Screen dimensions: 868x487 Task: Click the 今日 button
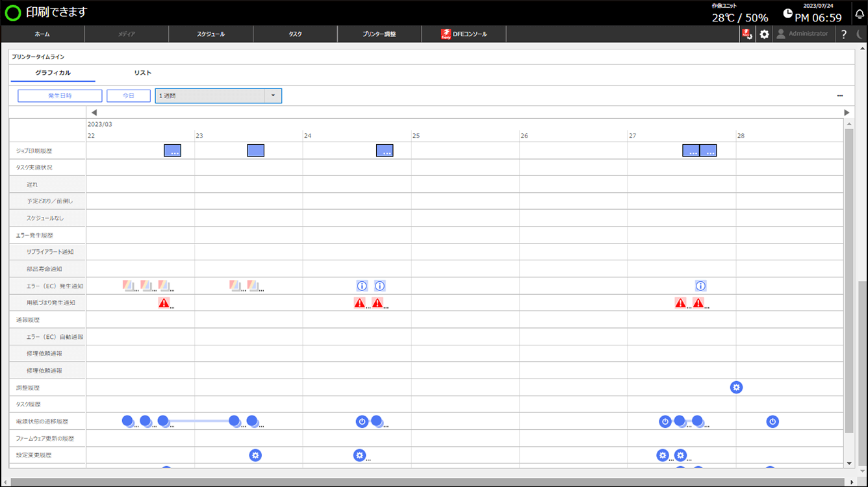pos(129,96)
